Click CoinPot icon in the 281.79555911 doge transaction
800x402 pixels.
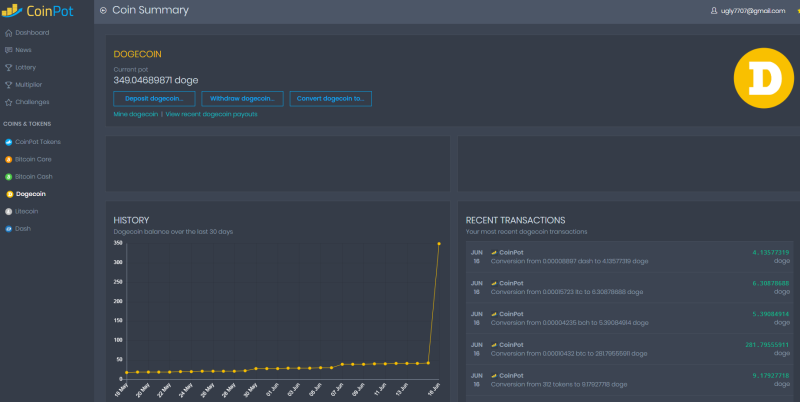coord(494,345)
